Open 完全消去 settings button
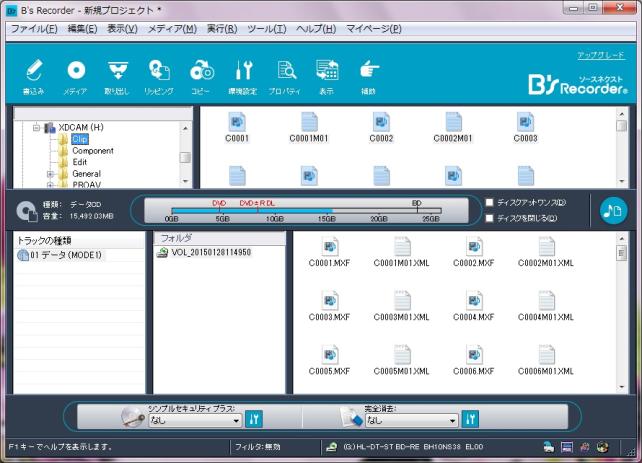 coord(470,419)
